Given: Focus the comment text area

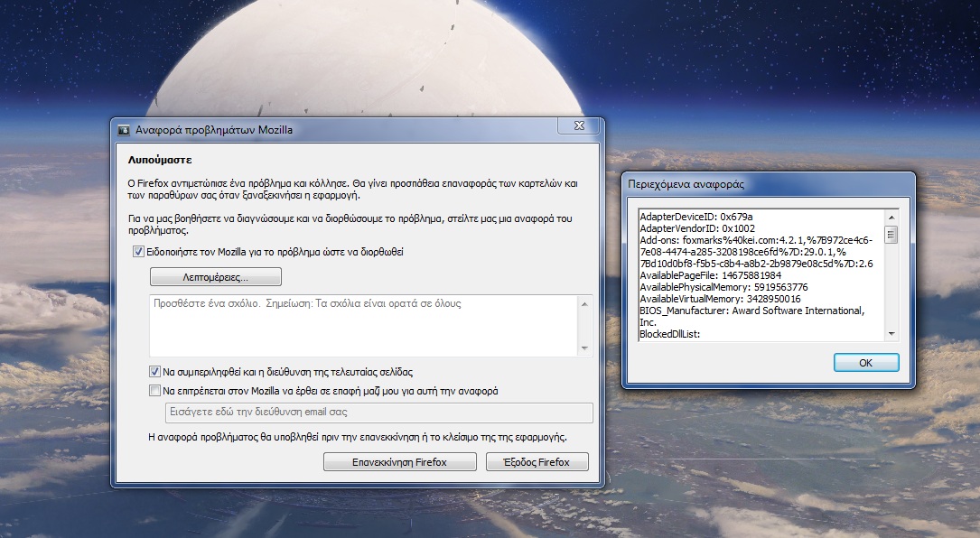Looking at the screenshot, I should click(364, 326).
